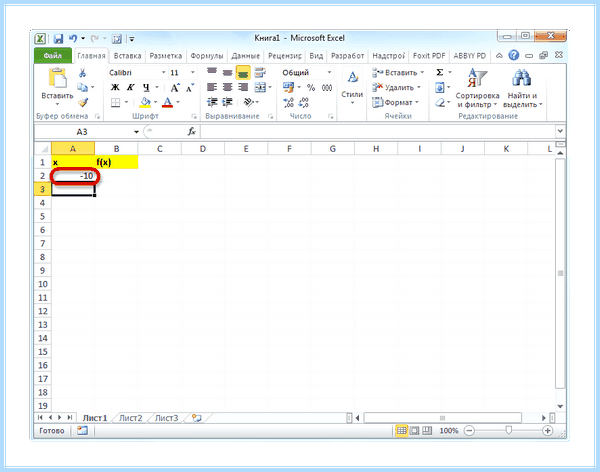Insert new worksheet icon
600x472 pixels.
197,418
